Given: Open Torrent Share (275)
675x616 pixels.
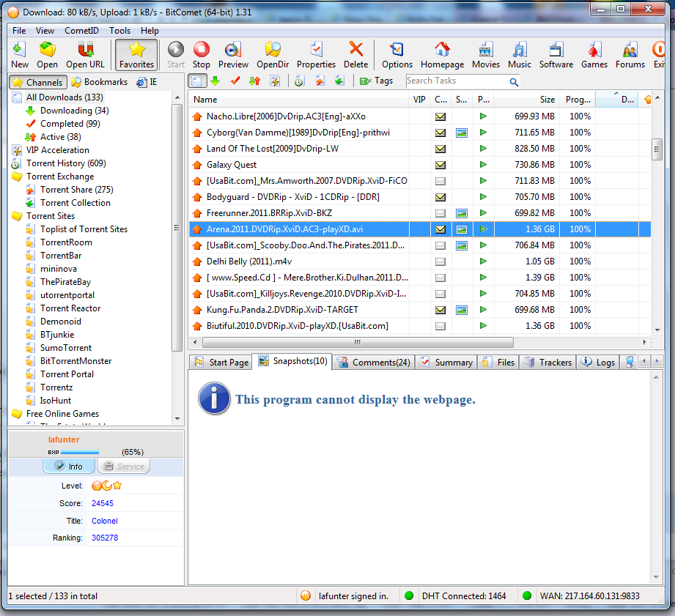Looking at the screenshot, I should [x=77, y=190].
